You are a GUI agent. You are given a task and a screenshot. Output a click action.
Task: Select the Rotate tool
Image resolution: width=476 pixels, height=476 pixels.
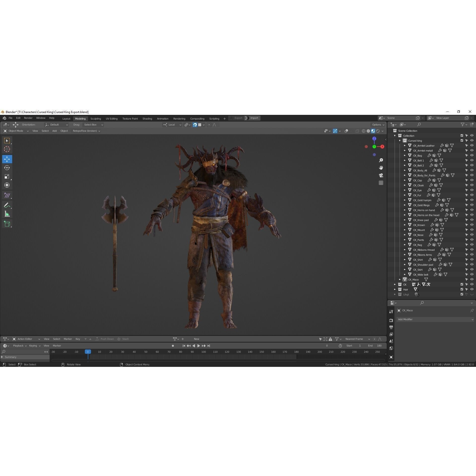click(x=7, y=168)
